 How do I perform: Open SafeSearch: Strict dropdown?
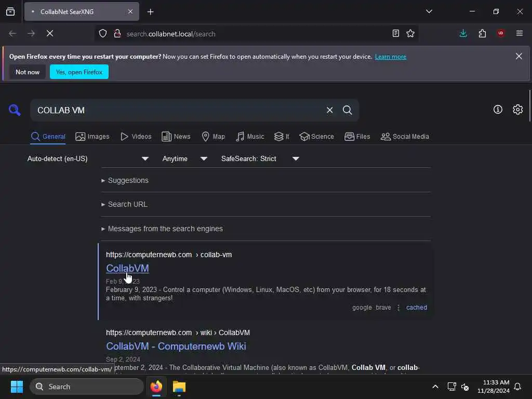(260, 158)
